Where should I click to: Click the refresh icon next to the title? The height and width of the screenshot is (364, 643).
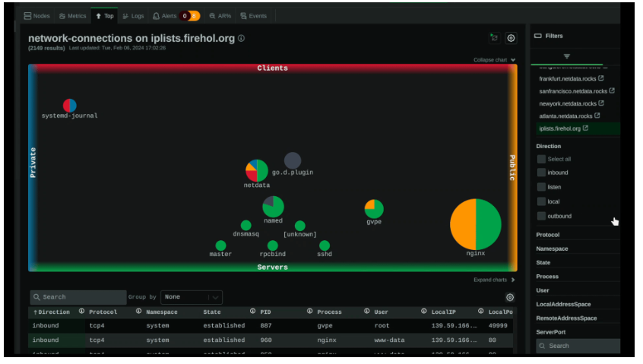[x=494, y=38]
